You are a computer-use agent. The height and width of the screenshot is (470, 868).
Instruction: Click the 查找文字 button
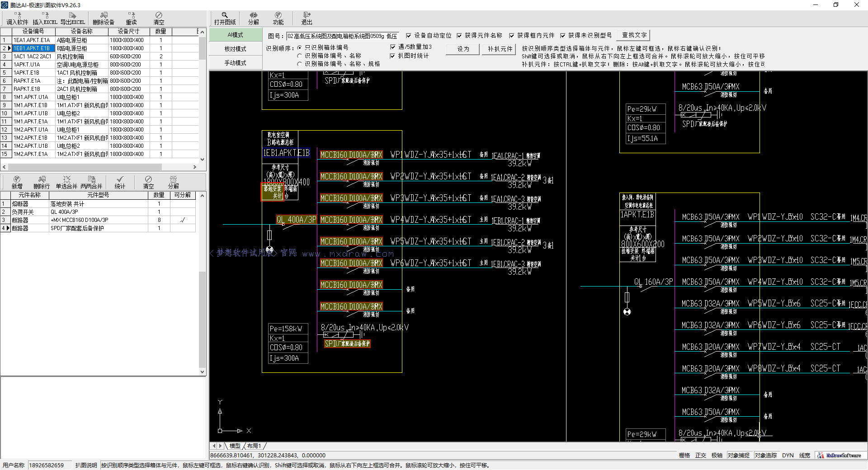coord(634,35)
